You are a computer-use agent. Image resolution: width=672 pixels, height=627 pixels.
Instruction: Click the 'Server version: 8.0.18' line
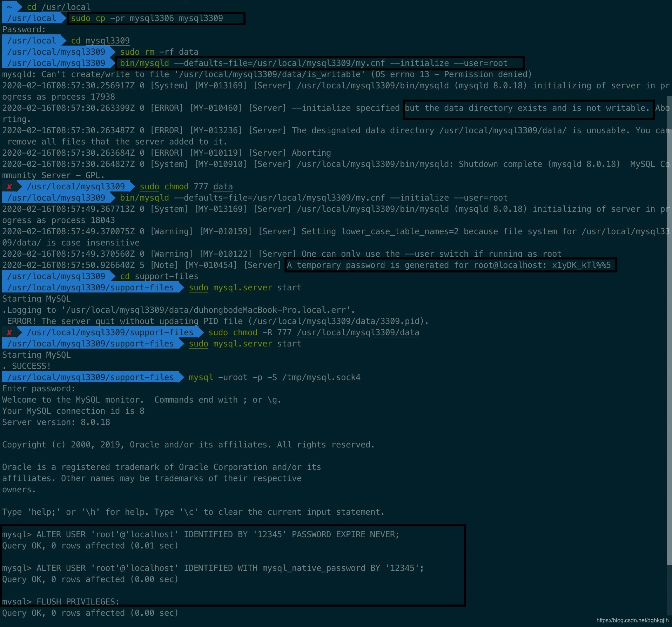(x=56, y=422)
